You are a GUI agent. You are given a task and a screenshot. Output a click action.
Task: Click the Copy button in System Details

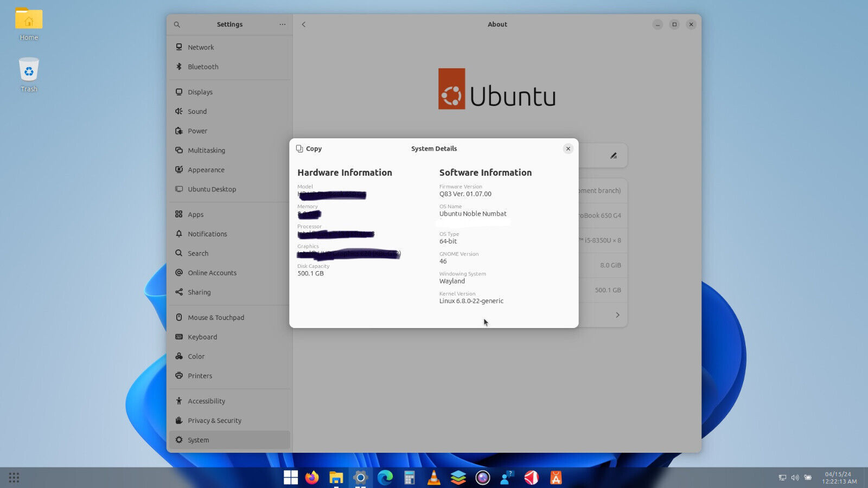(x=309, y=149)
